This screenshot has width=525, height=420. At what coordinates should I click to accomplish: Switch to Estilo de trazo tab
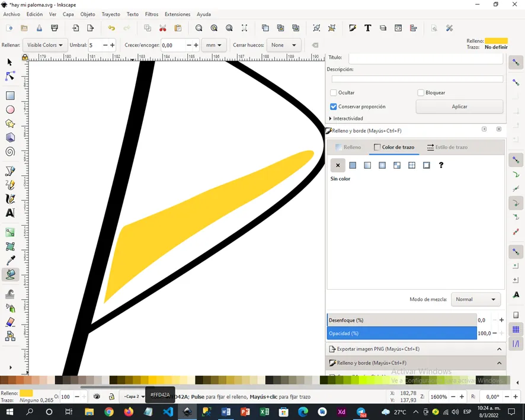[x=447, y=148]
